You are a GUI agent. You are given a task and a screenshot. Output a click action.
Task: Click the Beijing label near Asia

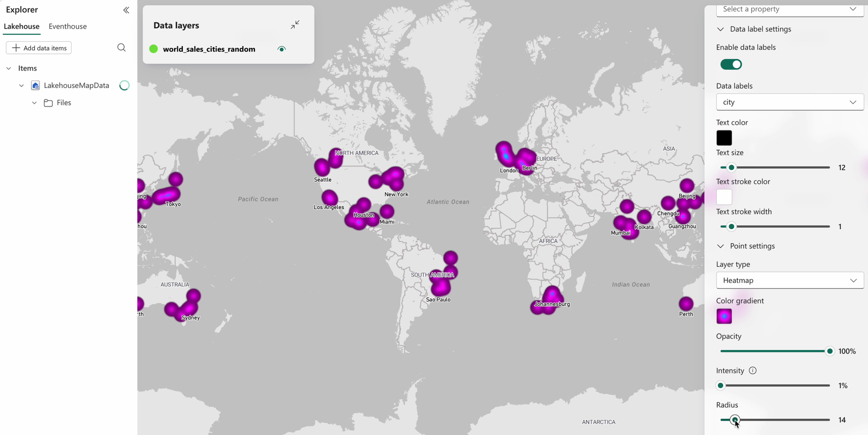(x=687, y=196)
